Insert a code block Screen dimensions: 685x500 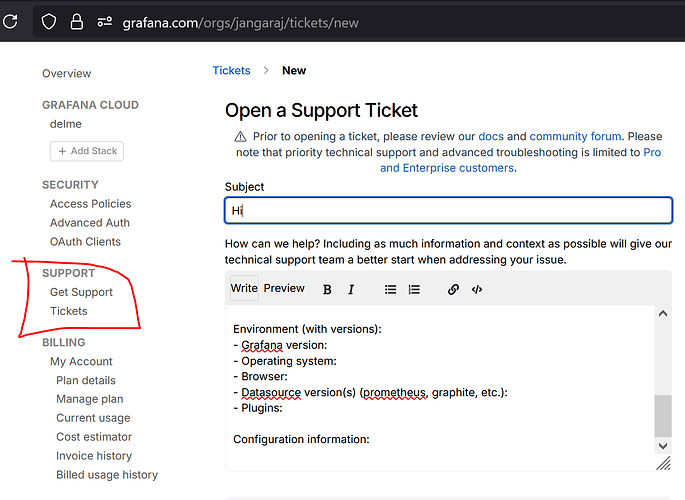pos(477,290)
